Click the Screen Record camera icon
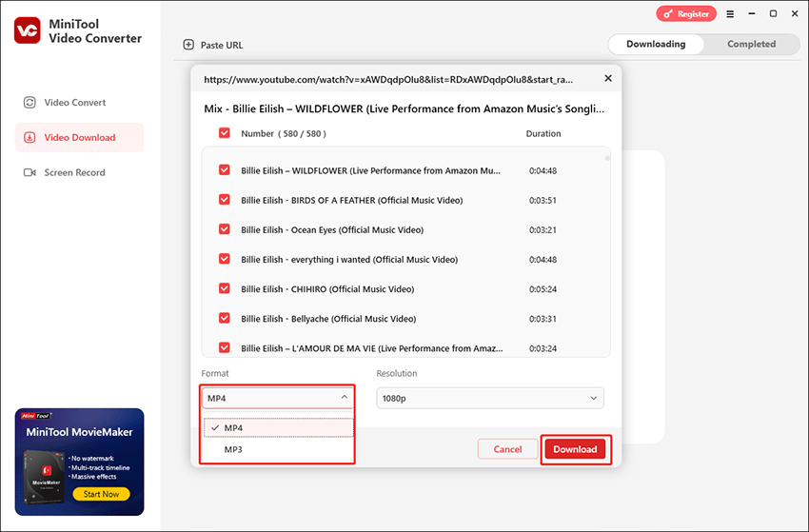 click(30, 172)
